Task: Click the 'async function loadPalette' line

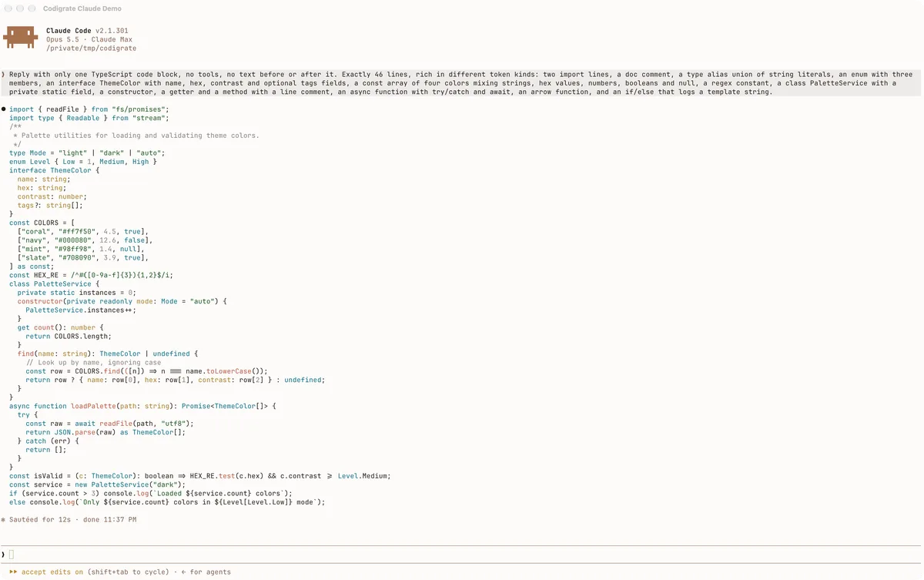Action: 142,406
